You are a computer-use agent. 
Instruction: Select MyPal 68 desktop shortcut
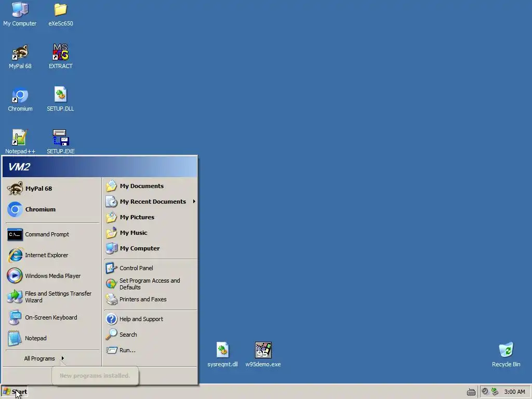coord(20,57)
